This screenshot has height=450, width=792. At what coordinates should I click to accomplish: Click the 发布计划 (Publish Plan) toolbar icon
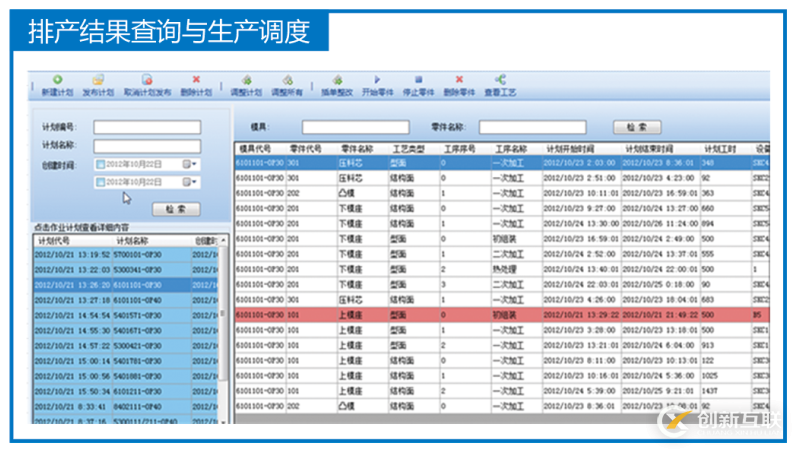(x=98, y=80)
